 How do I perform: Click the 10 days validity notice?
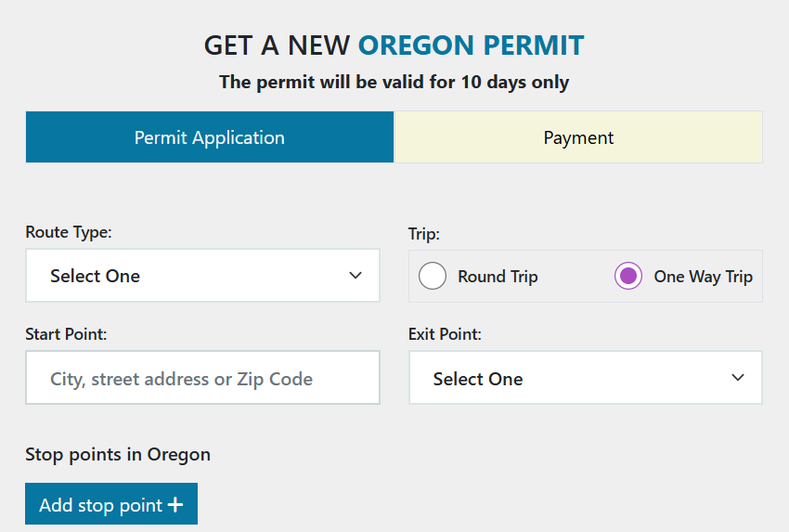point(394,82)
